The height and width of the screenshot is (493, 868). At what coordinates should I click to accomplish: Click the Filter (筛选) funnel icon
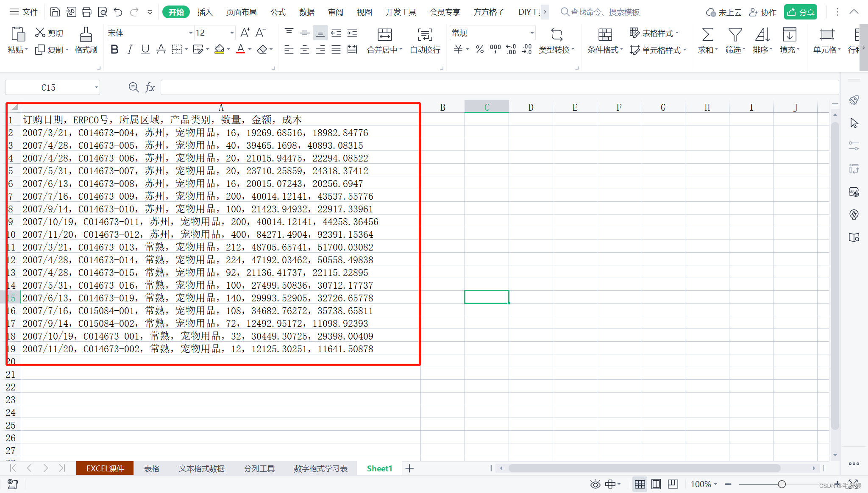coord(735,35)
